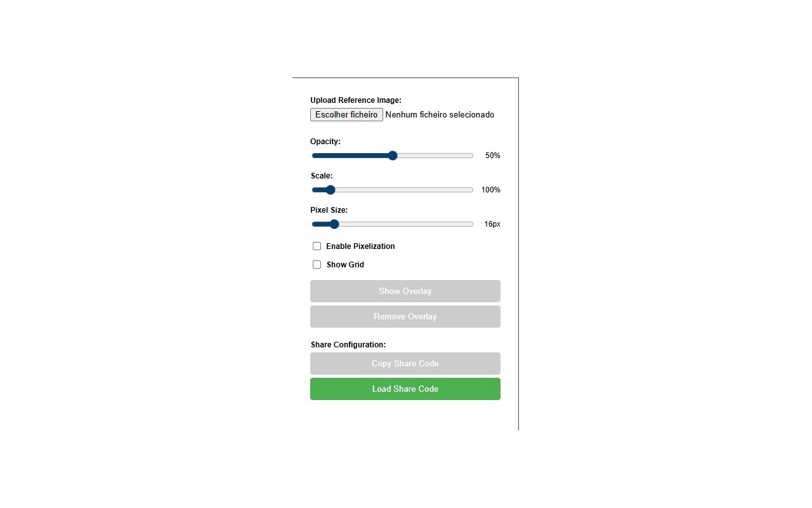Click the "Enable Pixelization" label text
Screen dimensions: 812x508
360,246
